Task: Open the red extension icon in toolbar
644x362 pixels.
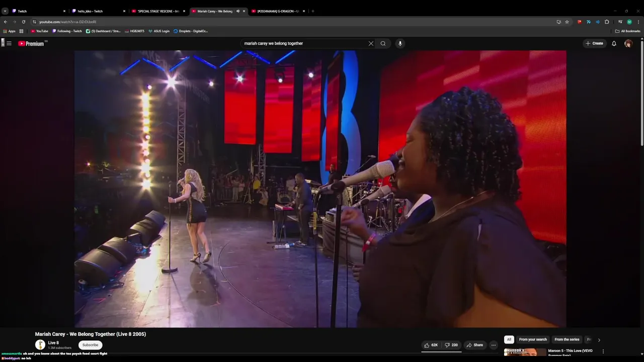Action: (x=580, y=22)
